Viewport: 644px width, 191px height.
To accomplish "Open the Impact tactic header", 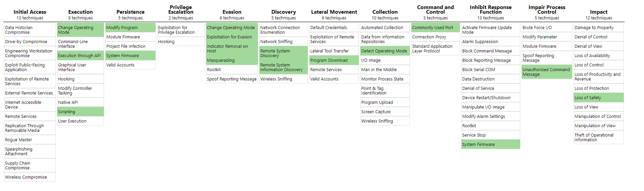I will pos(599,12).
